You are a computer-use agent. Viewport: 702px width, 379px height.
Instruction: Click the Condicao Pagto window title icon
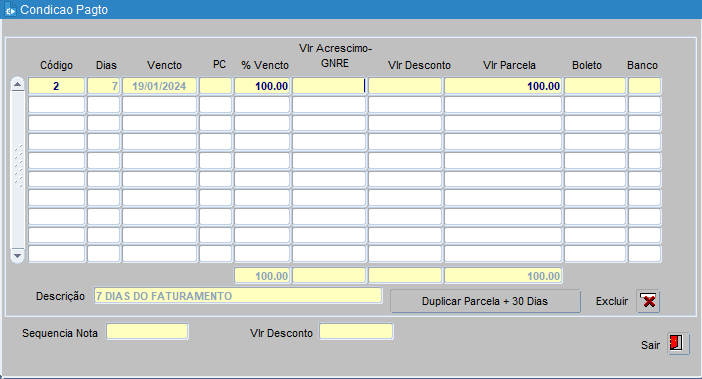9,9
